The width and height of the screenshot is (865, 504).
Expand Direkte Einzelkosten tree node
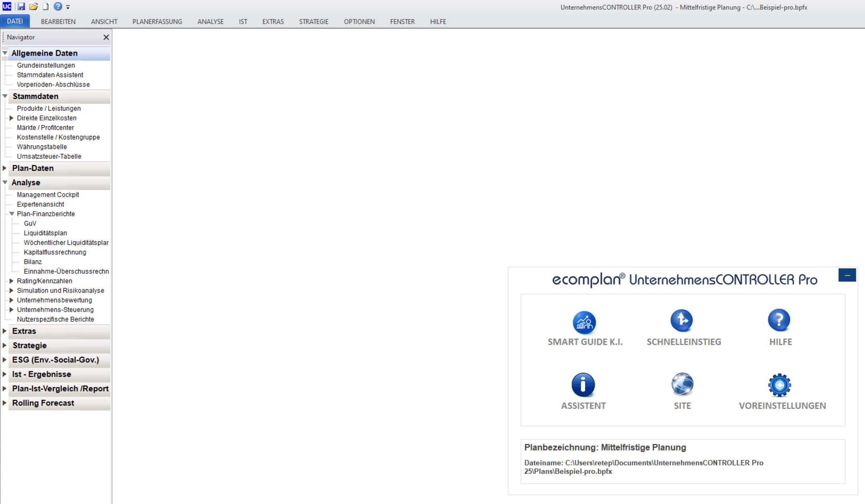point(11,118)
